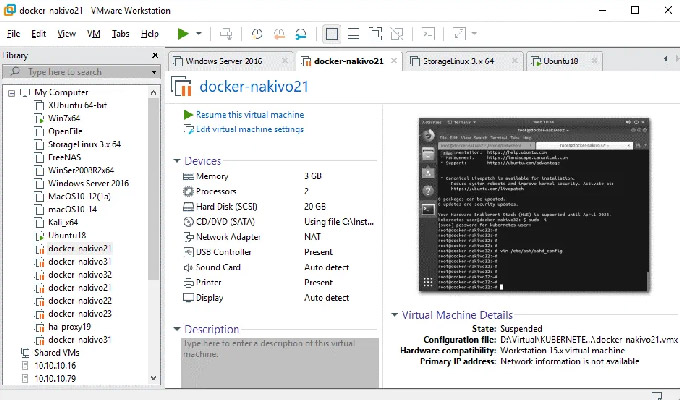Click the Unity mode toolbar icon

point(397,33)
